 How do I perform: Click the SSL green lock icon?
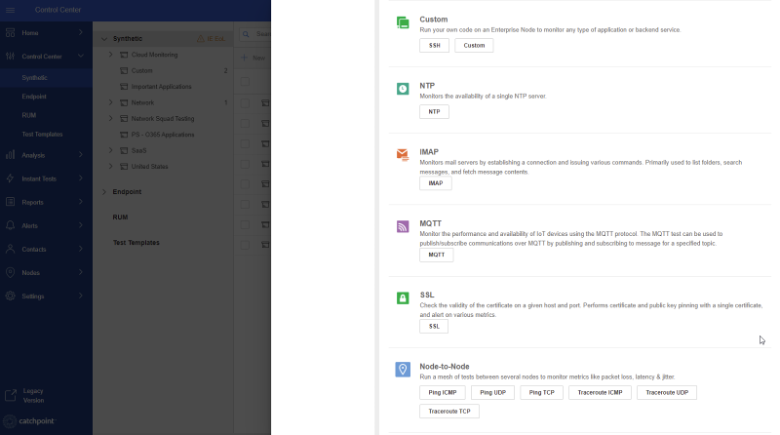[403, 298]
